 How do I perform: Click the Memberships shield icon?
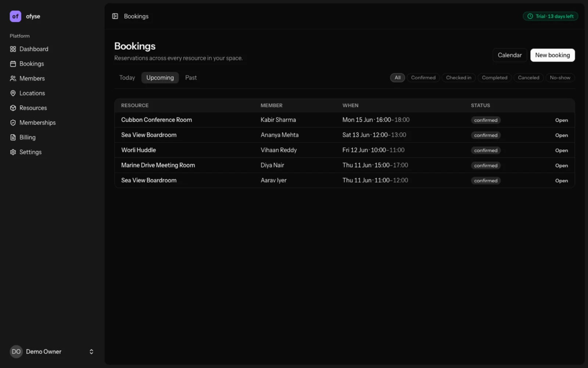(13, 123)
